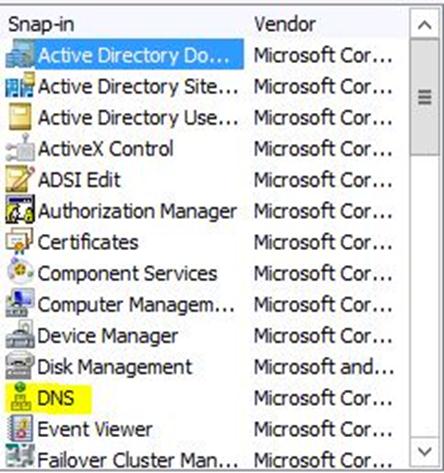Select the Event Viewer icon

[x=19, y=429]
